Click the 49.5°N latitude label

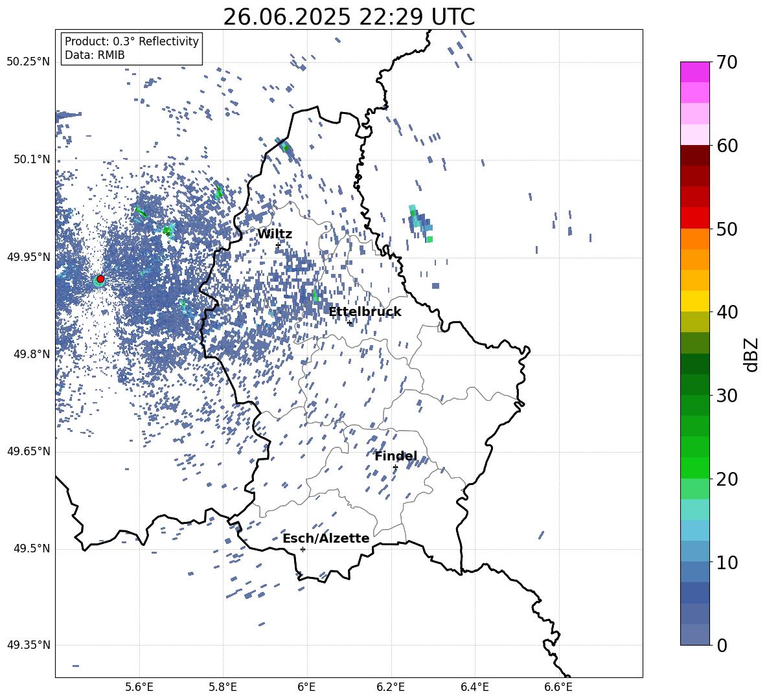tap(31, 548)
